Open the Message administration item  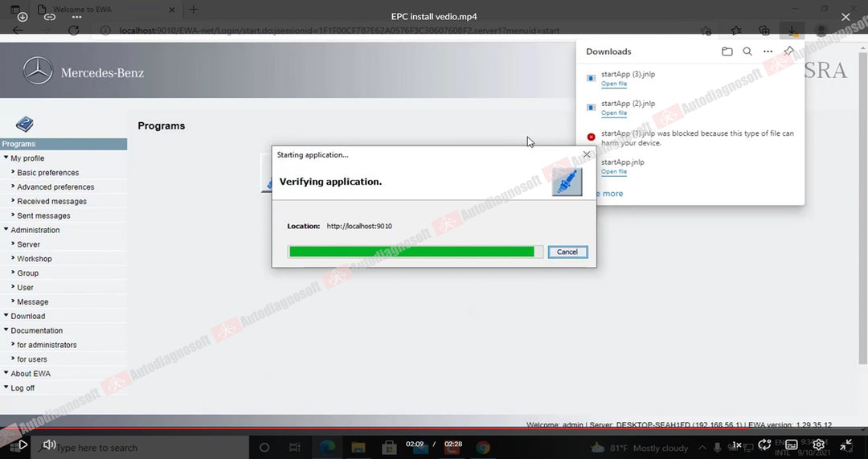coord(32,302)
